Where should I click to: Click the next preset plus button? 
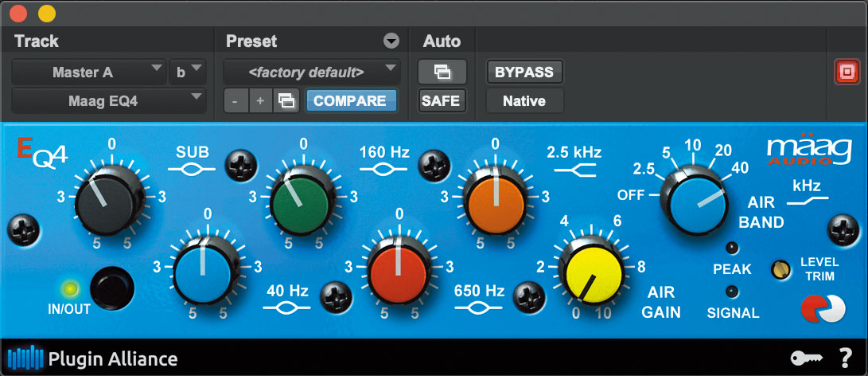[261, 101]
